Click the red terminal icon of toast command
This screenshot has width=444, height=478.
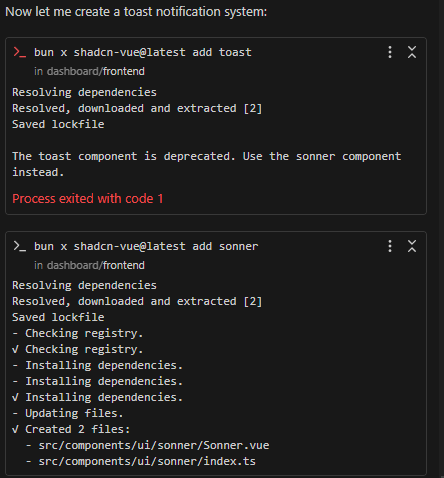click(x=19, y=52)
